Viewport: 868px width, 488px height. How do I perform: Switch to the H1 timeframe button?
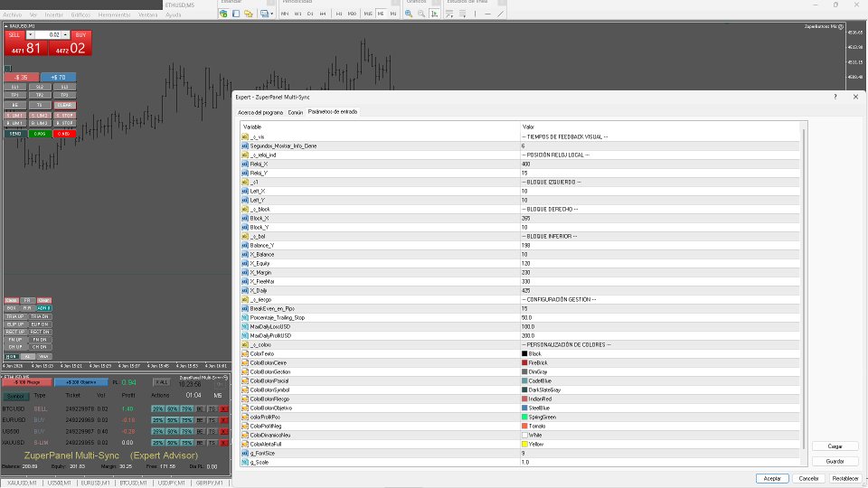pos(339,14)
